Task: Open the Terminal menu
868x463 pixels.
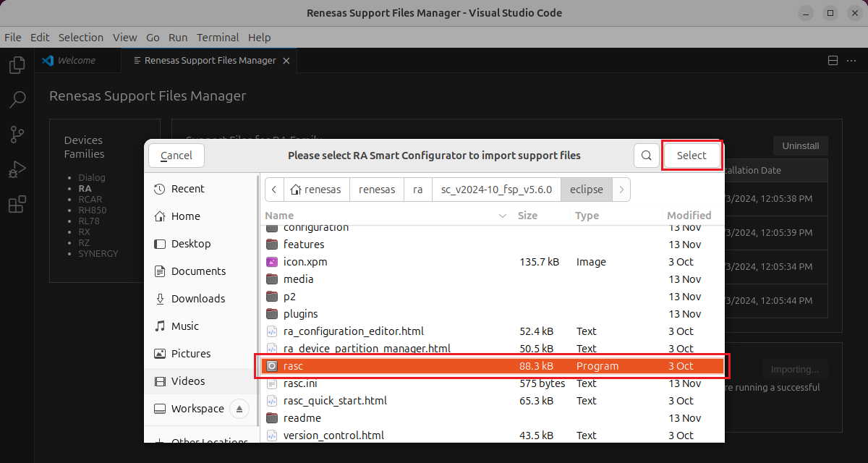Action: pyautogui.click(x=218, y=38)
